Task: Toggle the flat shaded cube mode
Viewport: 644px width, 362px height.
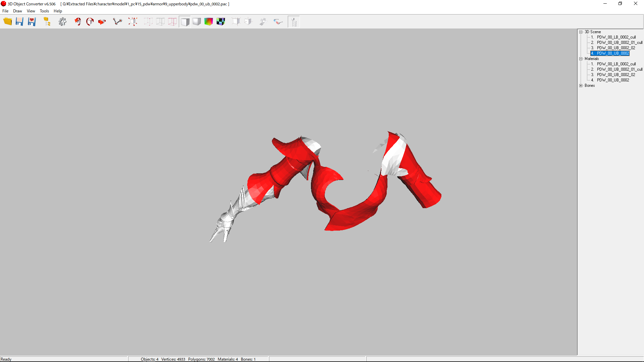Action: pyautogui.click(x=184, y=22)
